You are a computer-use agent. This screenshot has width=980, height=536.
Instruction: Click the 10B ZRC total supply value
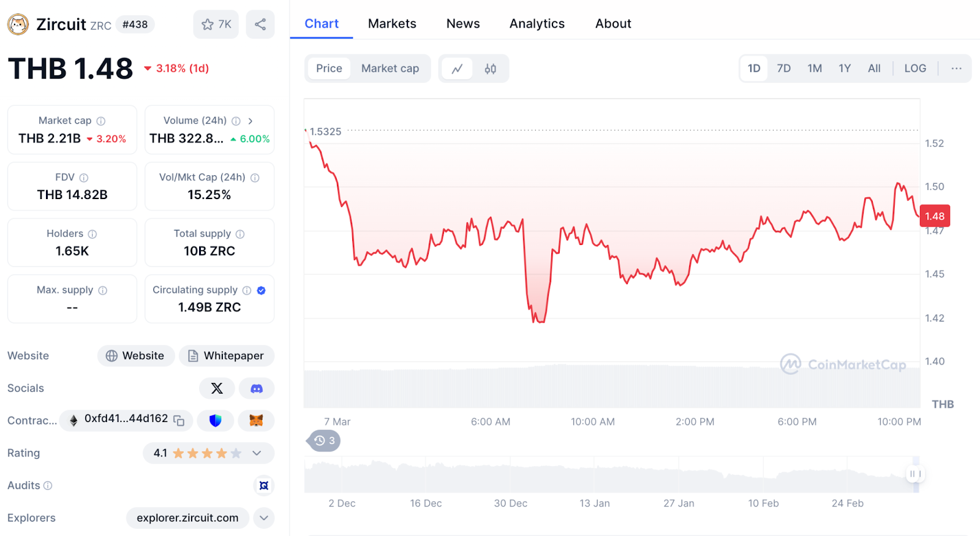(x=209, y=251)
